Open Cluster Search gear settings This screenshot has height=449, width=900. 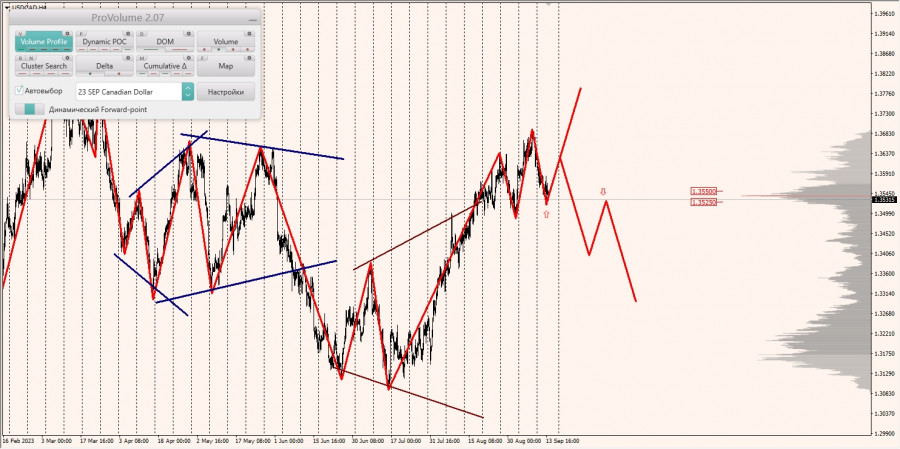(x=67, y=58)
